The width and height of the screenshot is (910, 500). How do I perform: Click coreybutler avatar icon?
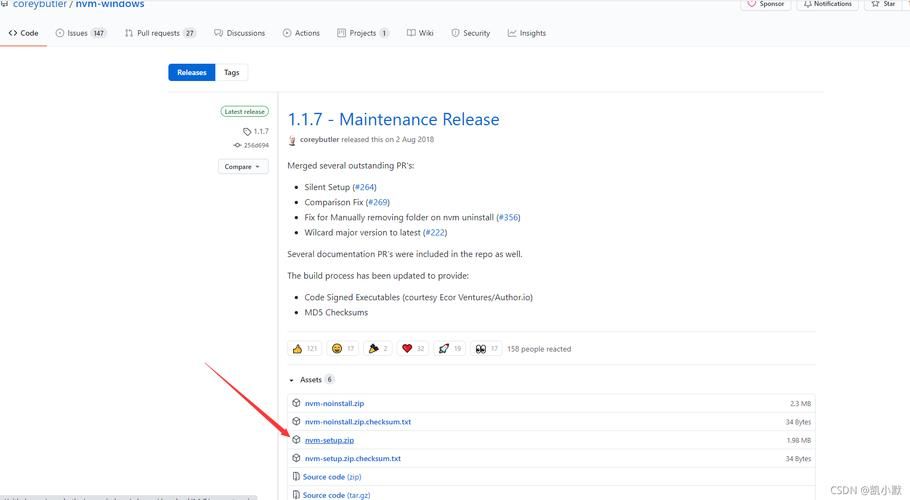292,140
